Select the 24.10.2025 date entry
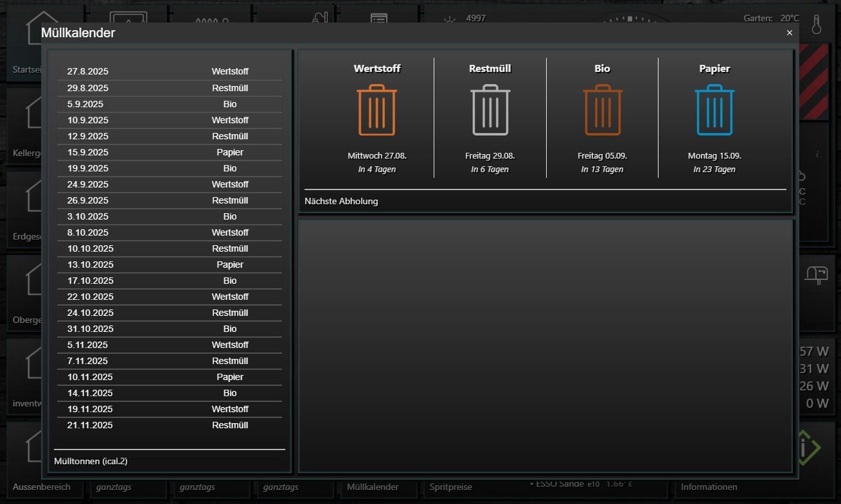Image resolution: width=841 pixels, height=504 pixels. pyautogui.click(x=91, y=313)
